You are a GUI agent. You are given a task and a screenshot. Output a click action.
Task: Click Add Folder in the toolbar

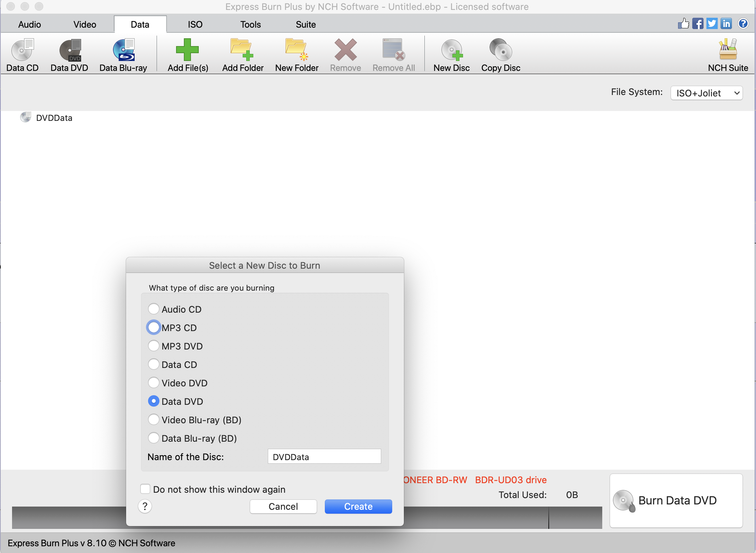(243, 55)
